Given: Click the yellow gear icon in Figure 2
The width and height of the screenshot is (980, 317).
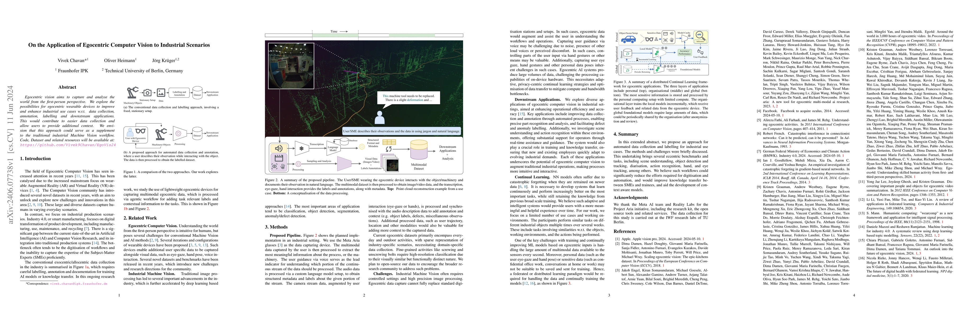Looking at the screenshot, I should [x=362, y=147].
